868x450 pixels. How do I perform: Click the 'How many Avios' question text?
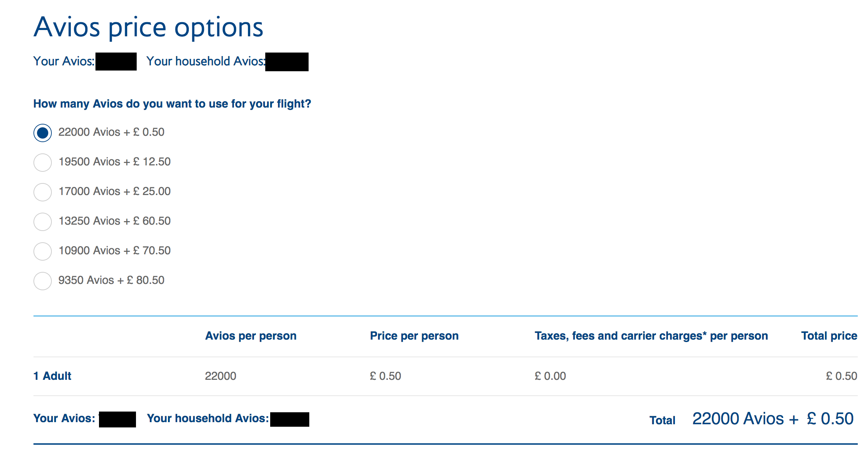point(172,104)
